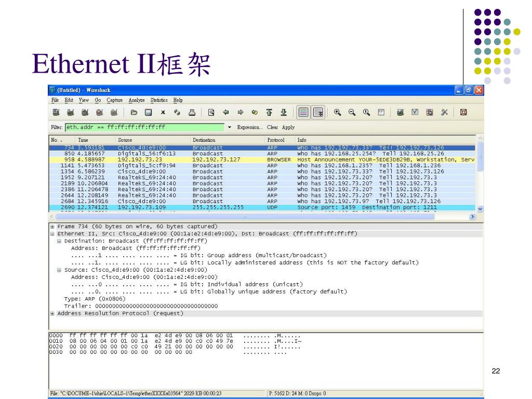This screenshot has width=532, height=399.
Task: Select Type: ARP (0x0806) line
Action: [x=95, y=299]
